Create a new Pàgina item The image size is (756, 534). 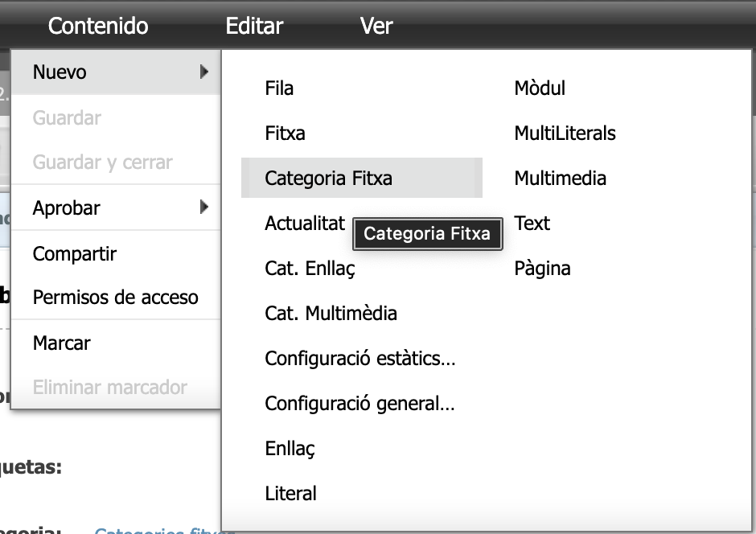point(542,269)
